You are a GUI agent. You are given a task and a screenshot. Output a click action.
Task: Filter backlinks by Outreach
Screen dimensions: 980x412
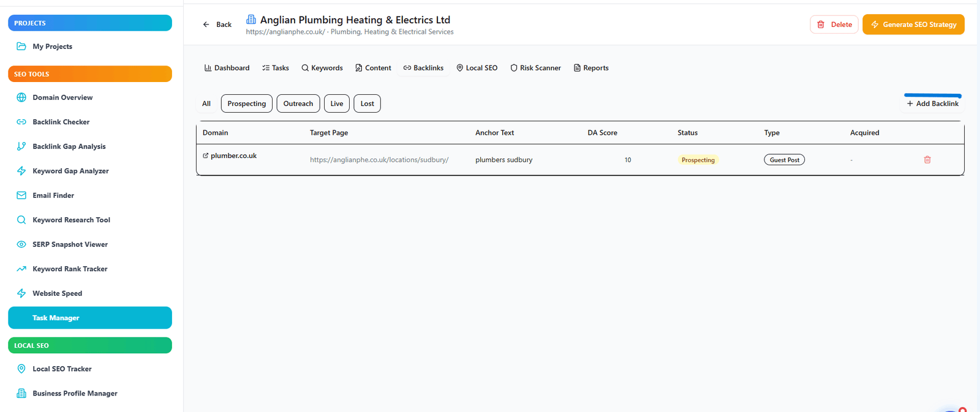[x=298, y=103]
